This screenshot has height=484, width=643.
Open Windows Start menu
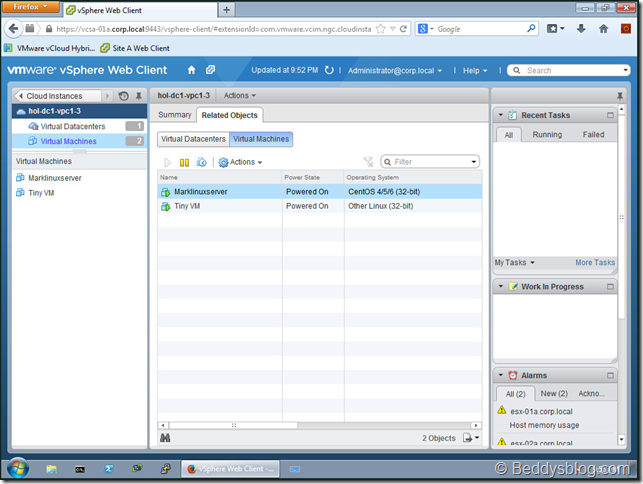tap(18, 468)
